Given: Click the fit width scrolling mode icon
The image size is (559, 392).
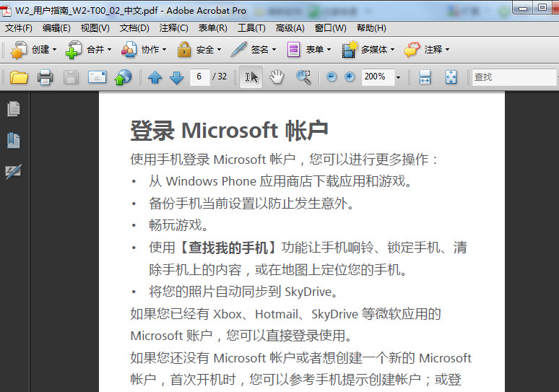Looking at the screenshot, I should pyautogui.click(x=425, y=77).
